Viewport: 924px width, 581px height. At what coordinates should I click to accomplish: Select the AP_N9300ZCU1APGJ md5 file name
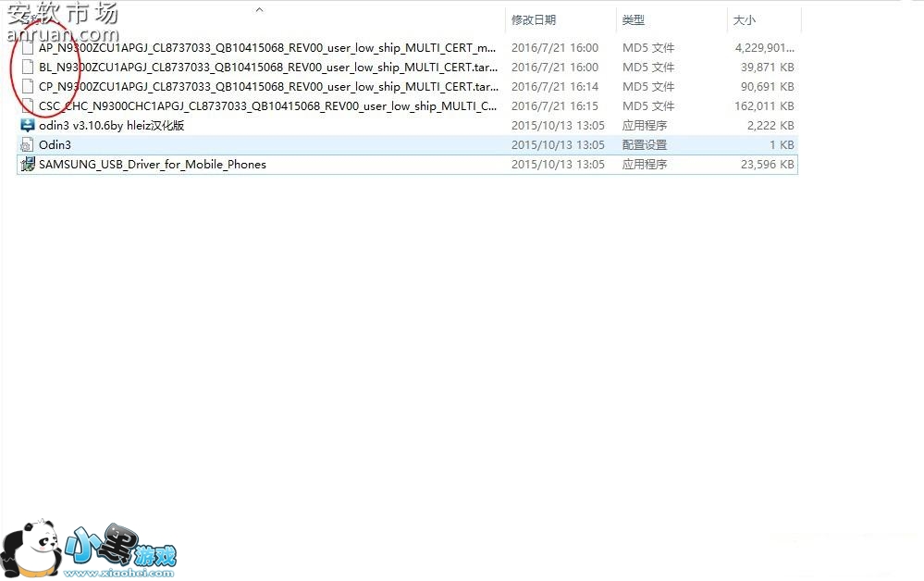[267, 48]
